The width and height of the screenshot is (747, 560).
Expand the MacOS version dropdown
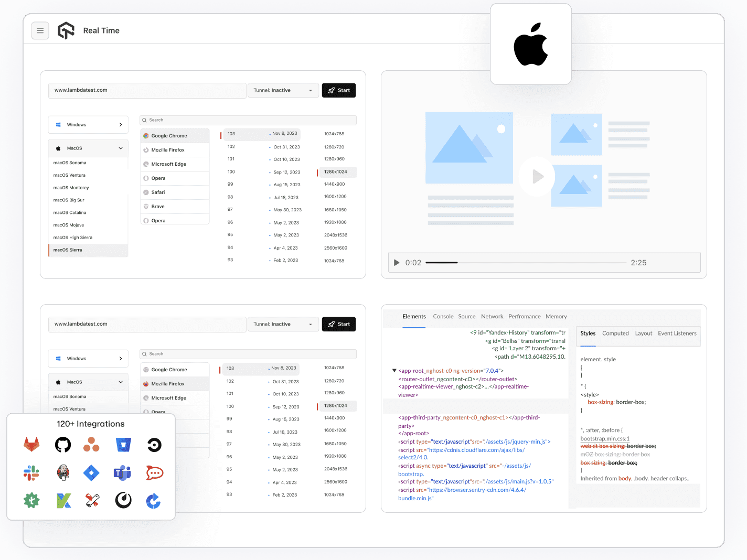click(x=88, y=148)
